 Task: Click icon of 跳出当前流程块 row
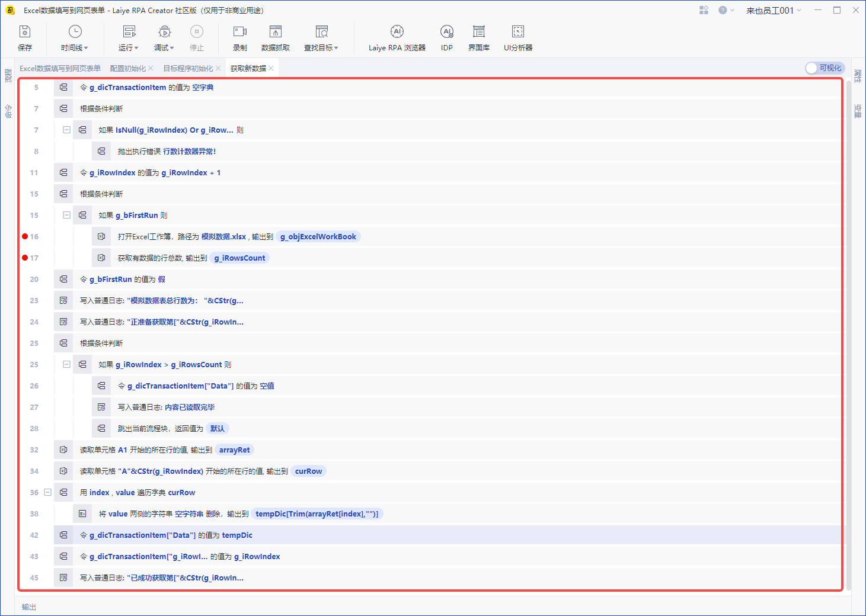pyautogui.click(x=101, y=428)
